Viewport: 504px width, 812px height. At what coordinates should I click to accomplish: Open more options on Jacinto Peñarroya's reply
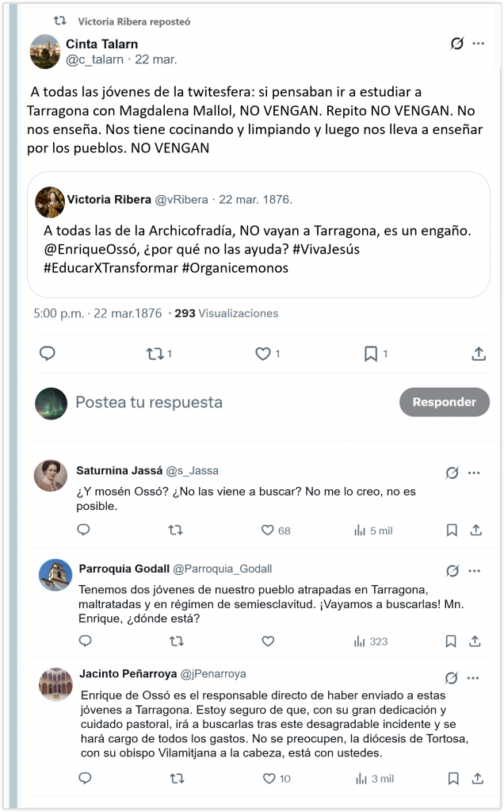(x=473, y=678)
